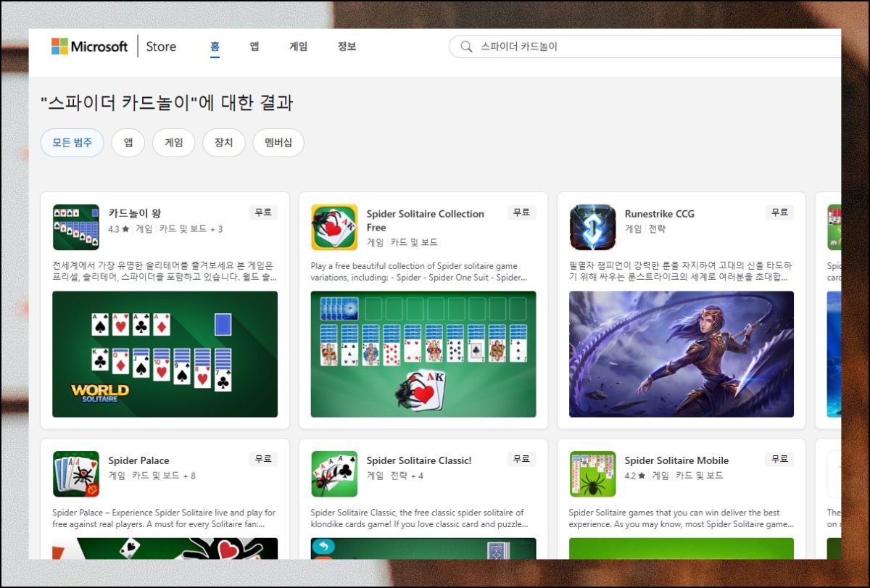Click 무료 badge on 카드놀이 왕

point(263,212)
